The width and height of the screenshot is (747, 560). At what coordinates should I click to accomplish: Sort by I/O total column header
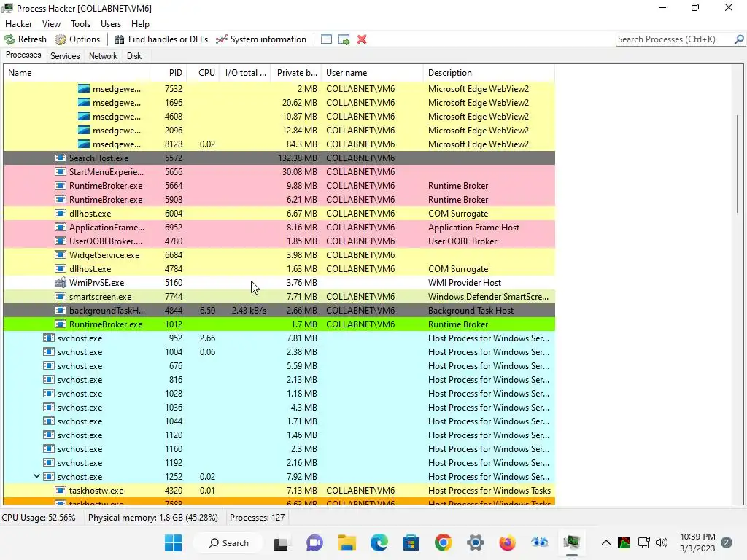(x=245, y=73)
